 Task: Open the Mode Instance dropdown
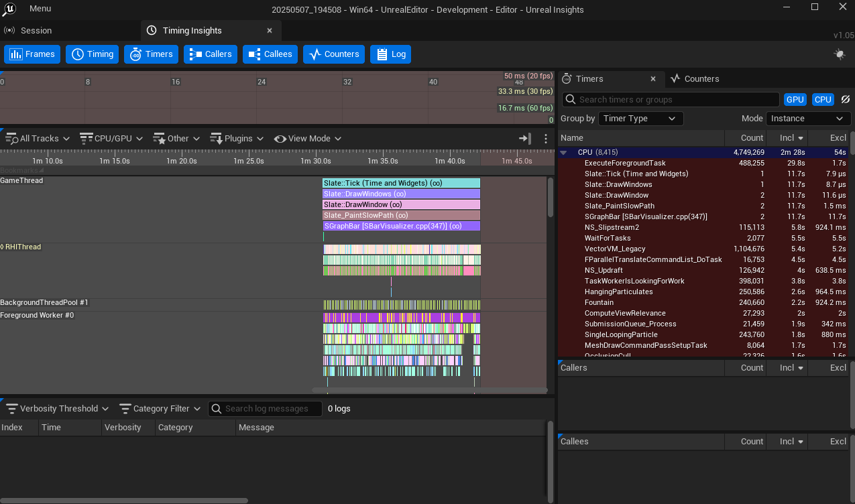[808, 119]
